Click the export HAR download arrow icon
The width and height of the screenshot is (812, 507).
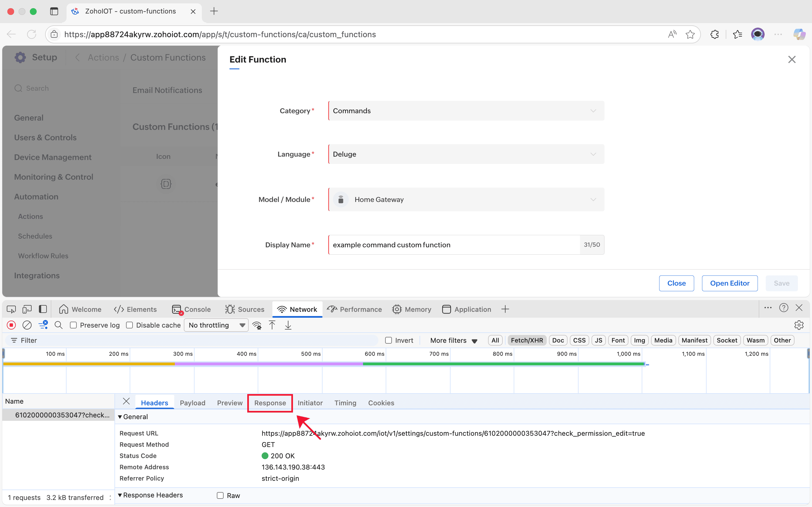pyautogui.click(x=288, y=325)
